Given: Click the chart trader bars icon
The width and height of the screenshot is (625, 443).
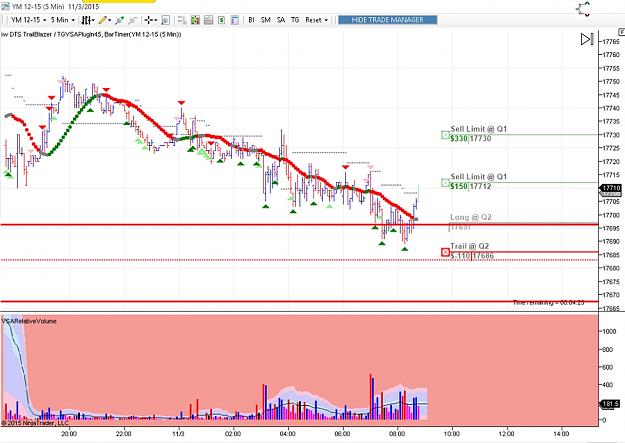Looking at the screenshot, I should click(x=182, y=20).
